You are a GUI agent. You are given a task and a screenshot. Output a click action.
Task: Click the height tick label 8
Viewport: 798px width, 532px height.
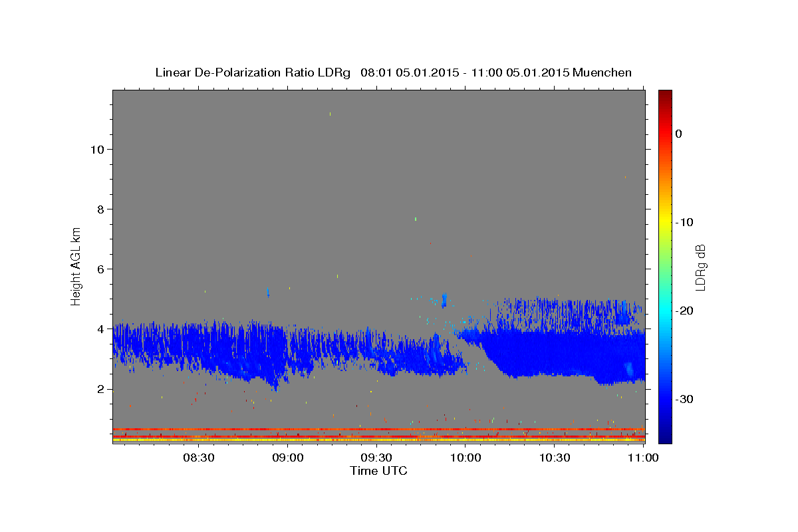(x=101, y=209)
